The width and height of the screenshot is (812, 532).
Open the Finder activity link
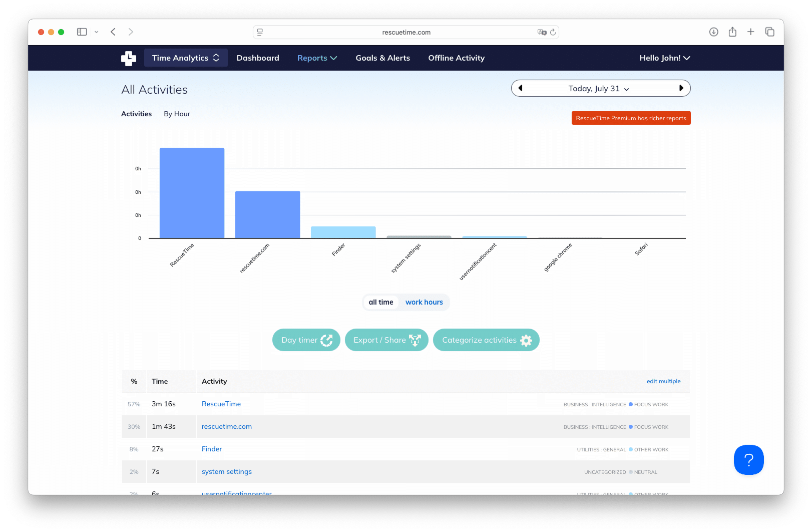click(x=212, y=449)
